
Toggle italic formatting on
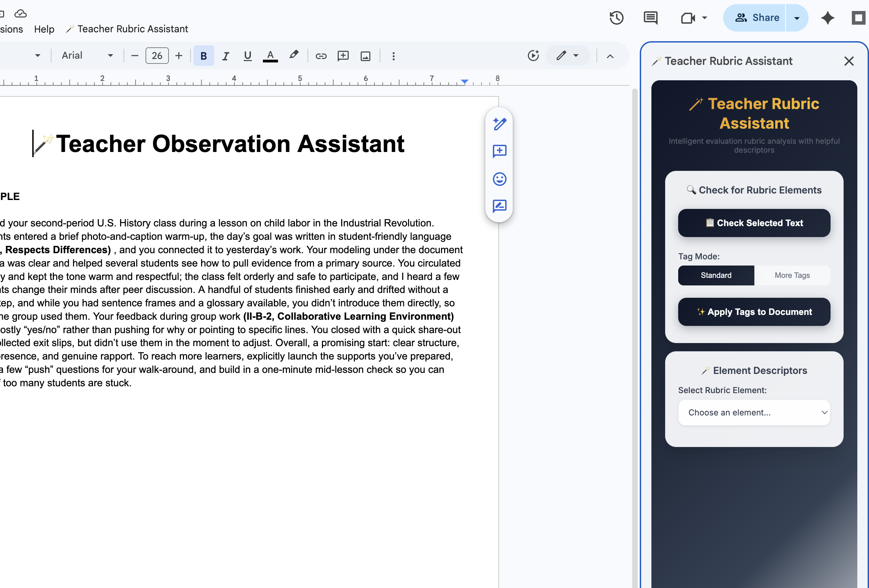coord(225,55)
